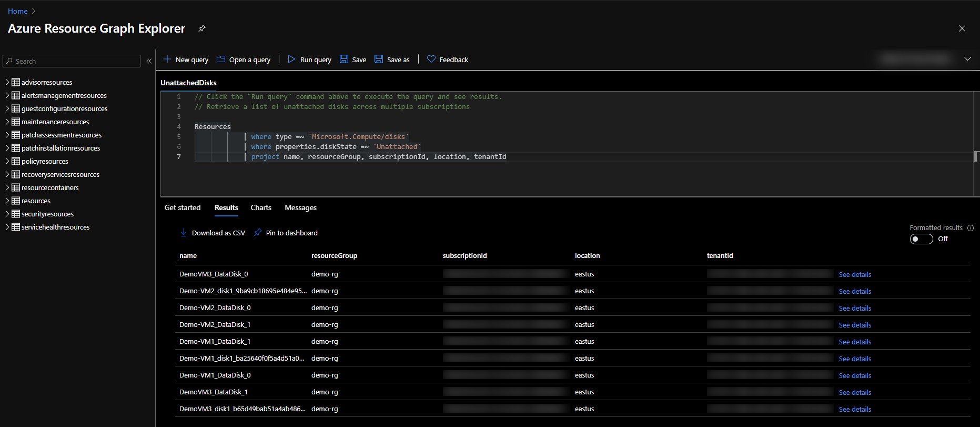
Task: Click the patchassessmentresources table icon
Action: click(16, 135)
